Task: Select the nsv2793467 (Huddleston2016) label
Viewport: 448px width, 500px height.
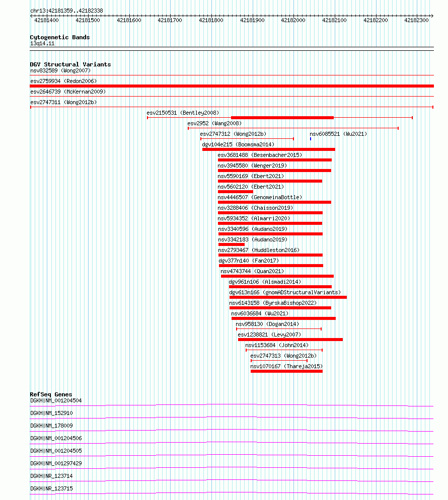Action: [x=259, y=250]
